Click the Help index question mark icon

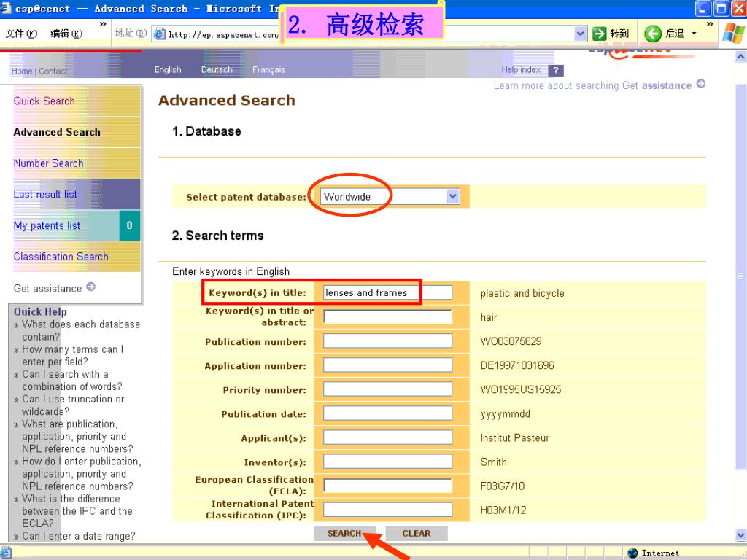pyautogui.click(x=555, y=71)
